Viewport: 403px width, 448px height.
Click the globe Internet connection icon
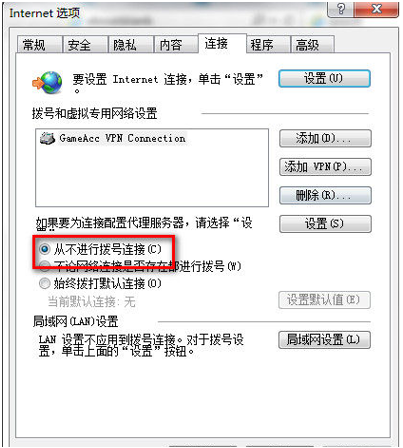point(47,82)
